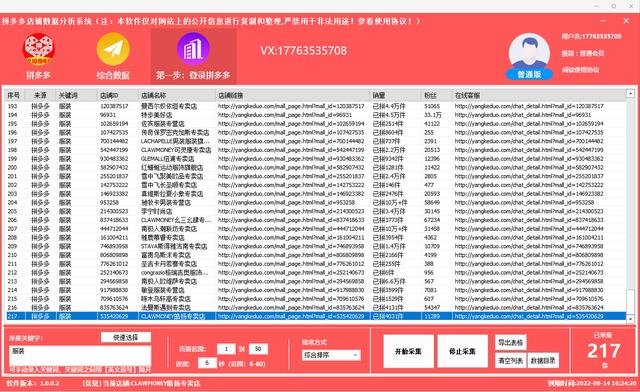
Task: Open the 拼多多 heart logo icon
Action: pos(39,49)
